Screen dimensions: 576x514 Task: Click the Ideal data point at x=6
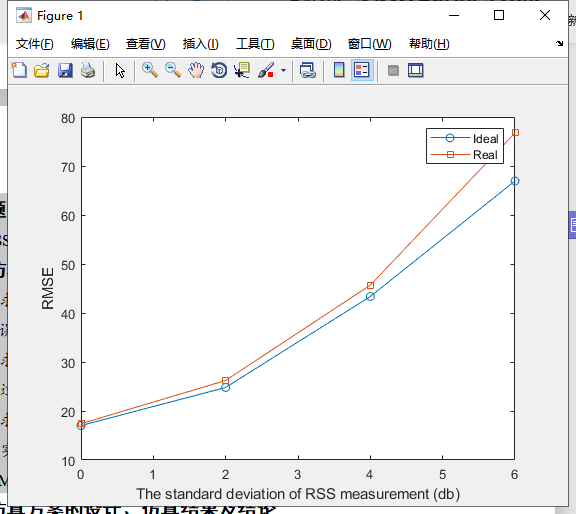pos(515,181)
